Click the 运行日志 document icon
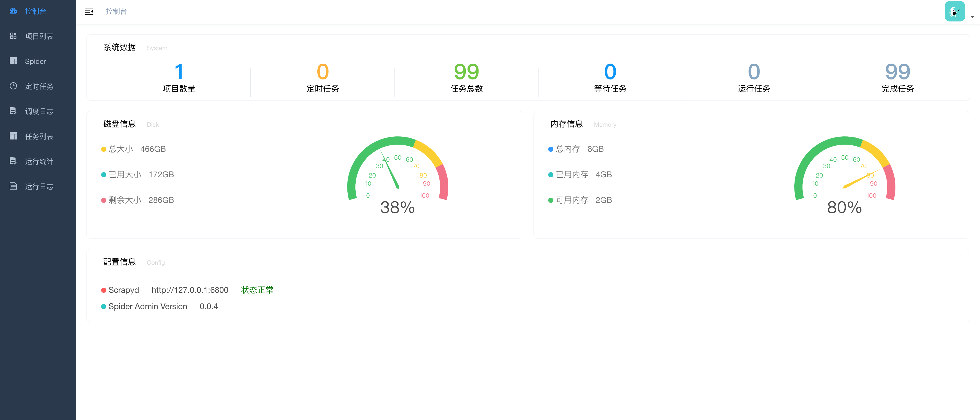Image resolution: width=980 pixels, height=420 pixels. click(x=13, y=186)
